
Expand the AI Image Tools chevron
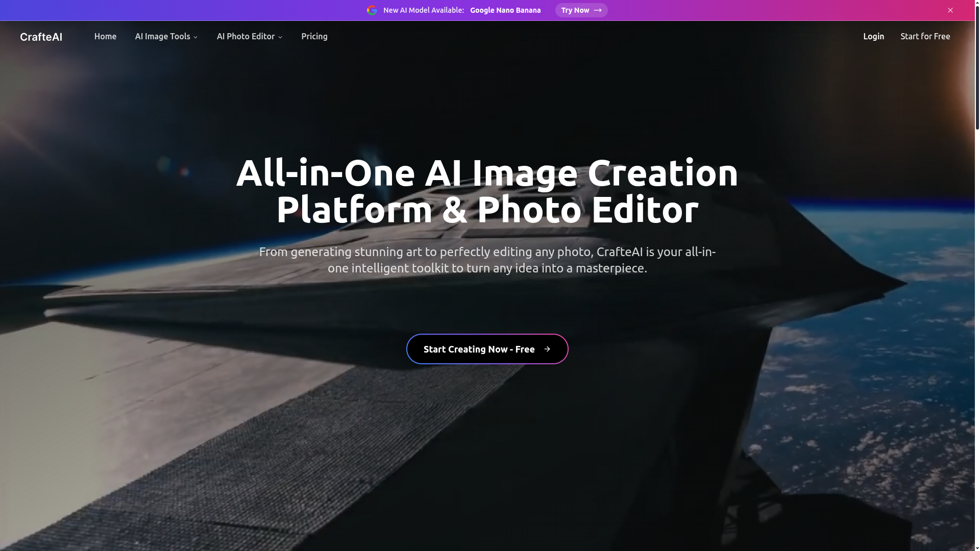coord(195,37)
